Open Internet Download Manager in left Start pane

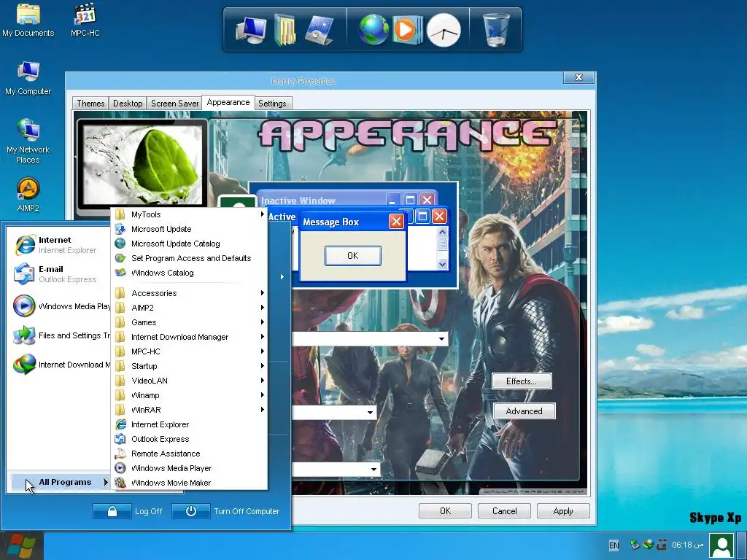[x=61, y=365]
